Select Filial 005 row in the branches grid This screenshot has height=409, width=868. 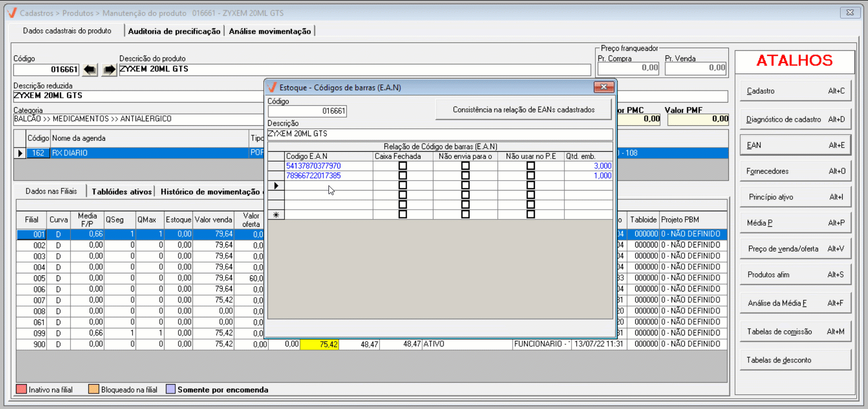click(140, 279)
